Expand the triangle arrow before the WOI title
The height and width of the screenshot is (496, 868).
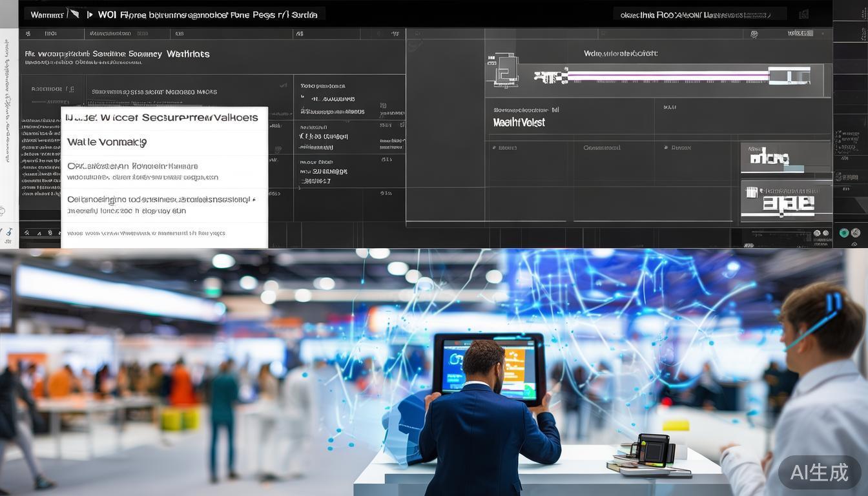click(89, 14)
